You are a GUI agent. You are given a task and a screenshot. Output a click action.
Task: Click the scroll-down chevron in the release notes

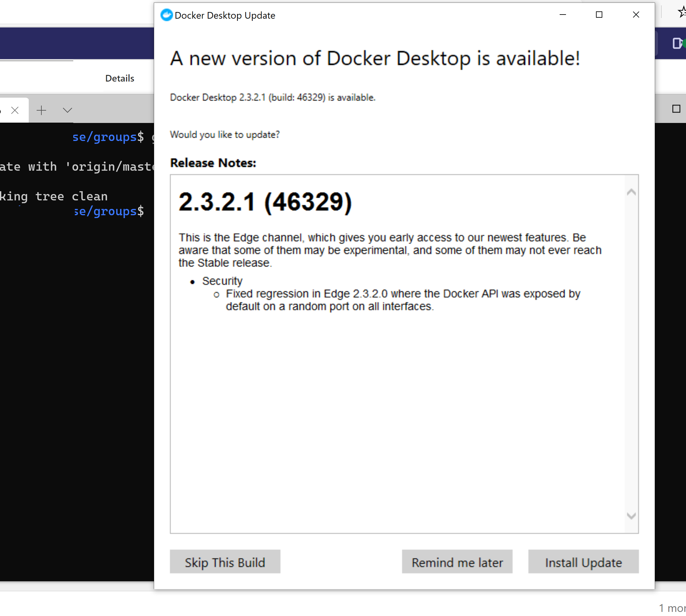(631, 516)
